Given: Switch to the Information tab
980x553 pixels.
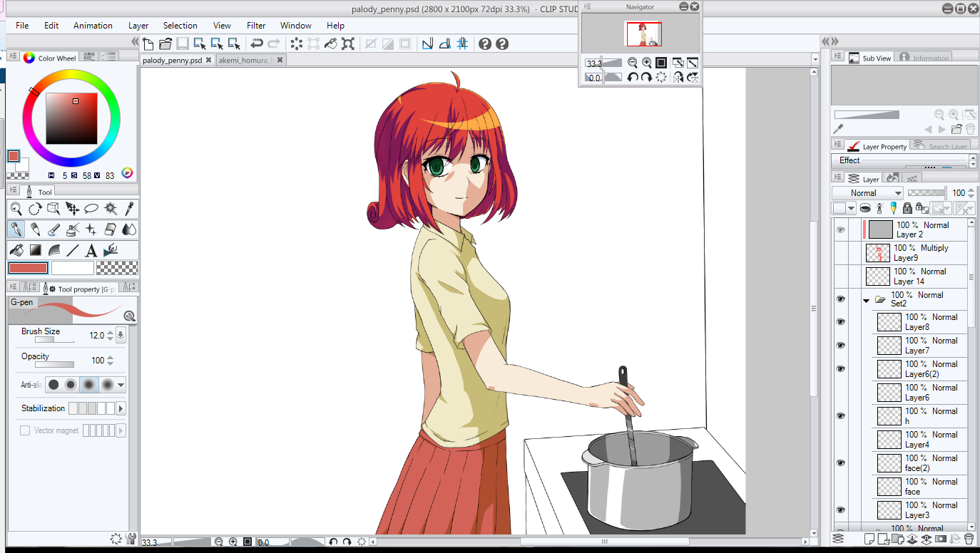Looking at the screenshot, I should (x=924, y=58).
